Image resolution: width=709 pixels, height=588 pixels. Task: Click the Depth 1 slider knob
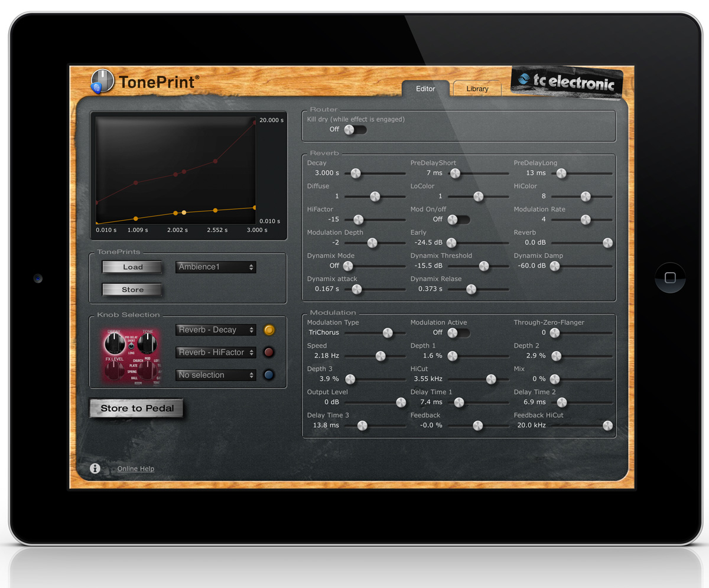point(452,356)
